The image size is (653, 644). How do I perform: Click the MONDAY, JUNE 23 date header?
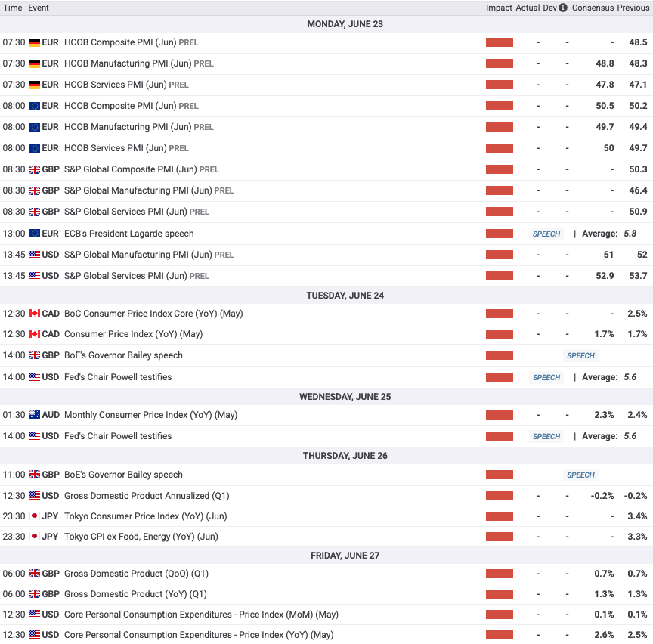[345, 24]
